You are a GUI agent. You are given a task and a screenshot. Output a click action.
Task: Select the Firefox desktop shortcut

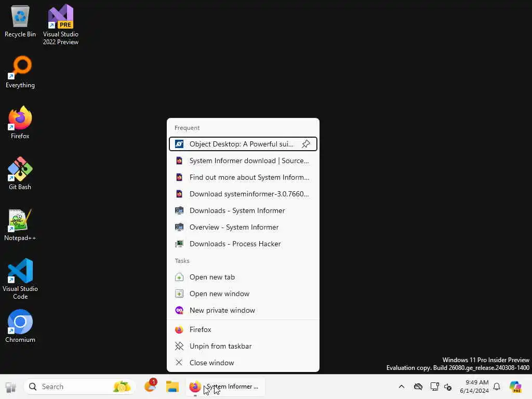pos(20,123)
